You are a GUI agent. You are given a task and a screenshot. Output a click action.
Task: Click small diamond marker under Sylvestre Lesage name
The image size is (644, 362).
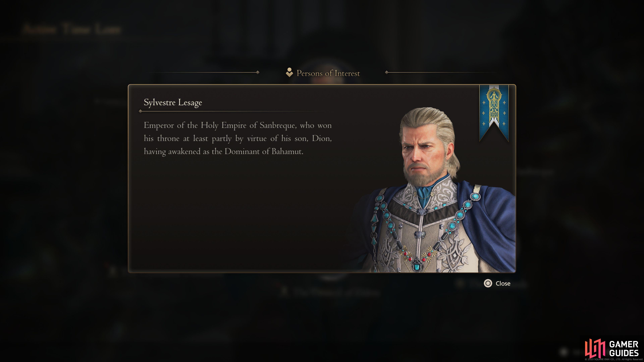141,111
